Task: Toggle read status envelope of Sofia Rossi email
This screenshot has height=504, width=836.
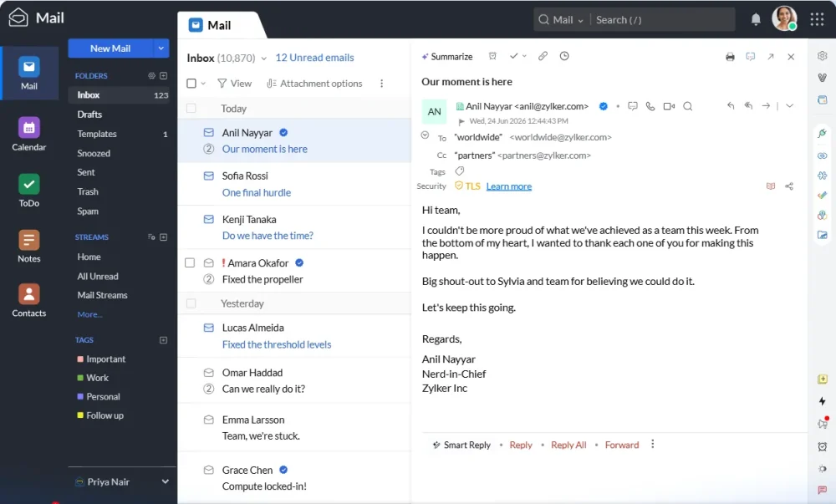Action: coord(209,176)
